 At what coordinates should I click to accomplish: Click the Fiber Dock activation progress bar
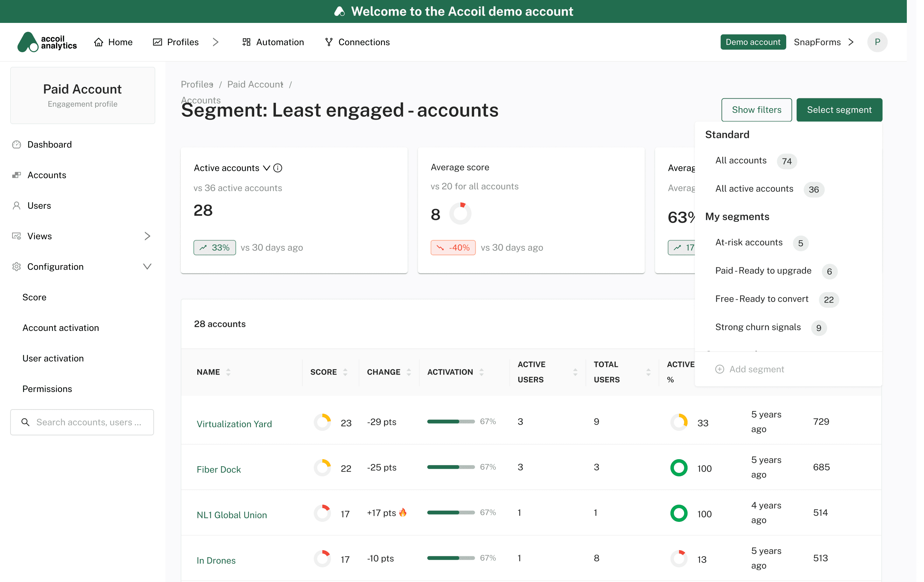(x=451, y=467)
